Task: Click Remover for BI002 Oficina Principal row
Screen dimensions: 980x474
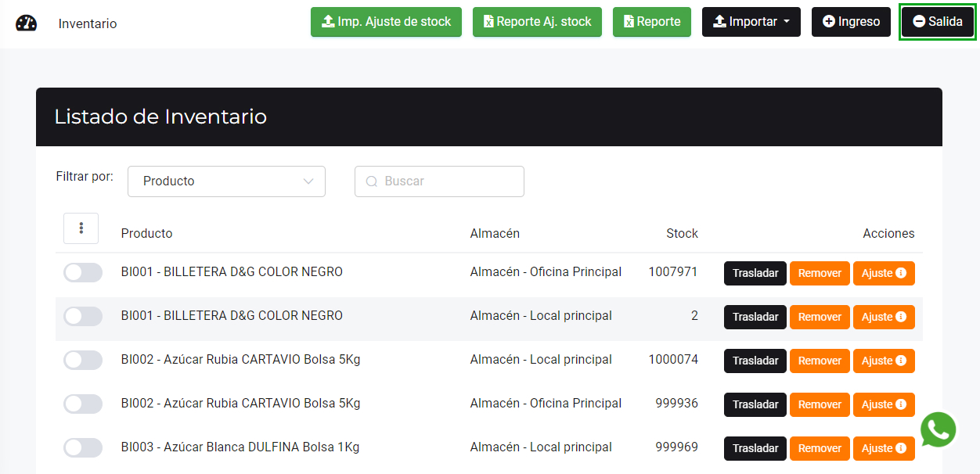Action: point(820,404)
